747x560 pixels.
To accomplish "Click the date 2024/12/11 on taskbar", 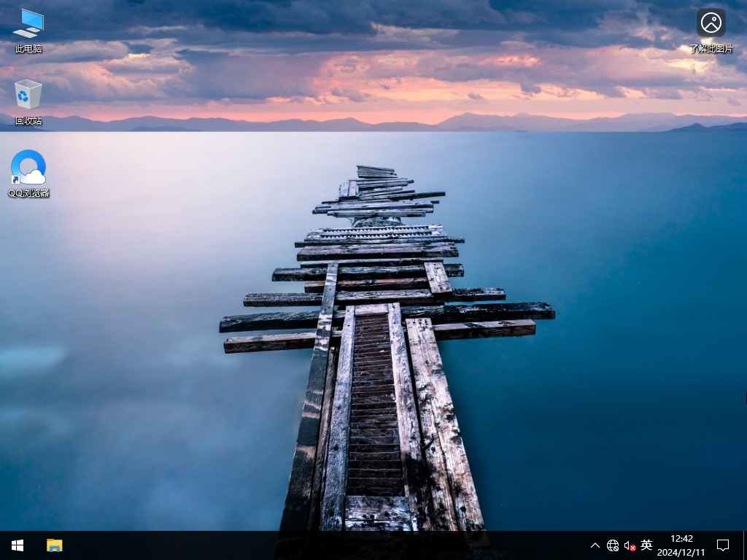I will [680, 551].
